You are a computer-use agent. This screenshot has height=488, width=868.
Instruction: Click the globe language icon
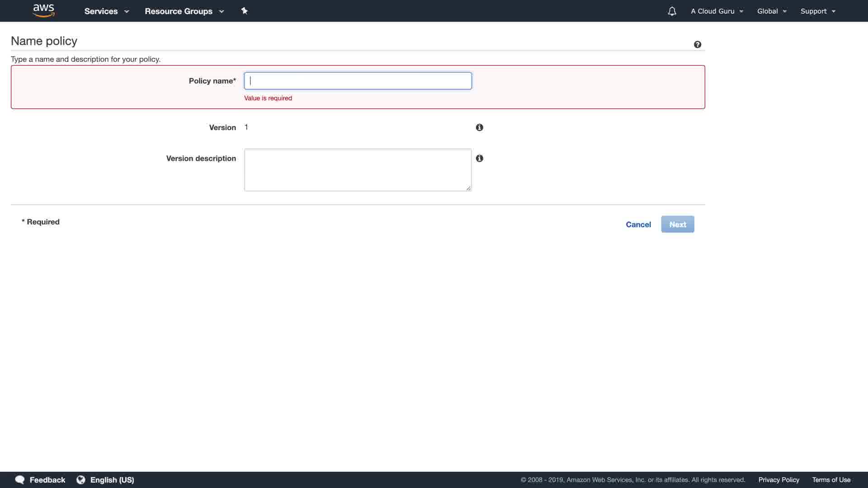pos(81,479)
